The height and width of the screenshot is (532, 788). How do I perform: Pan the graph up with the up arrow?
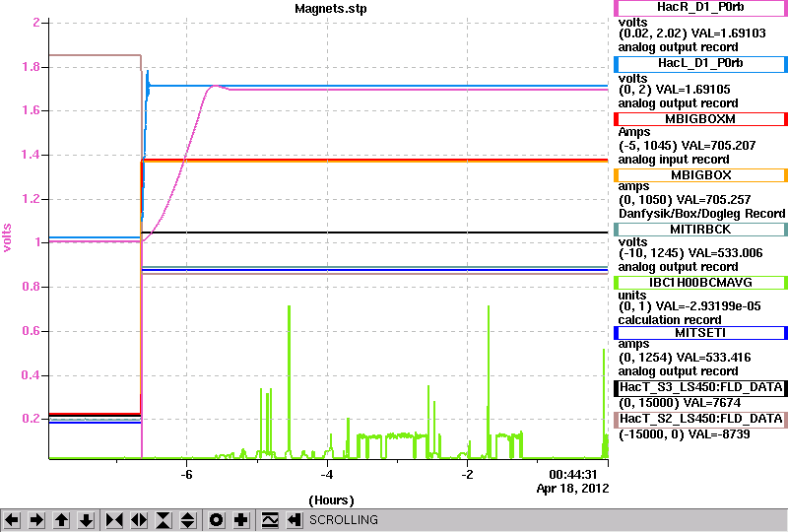(62, 520)
